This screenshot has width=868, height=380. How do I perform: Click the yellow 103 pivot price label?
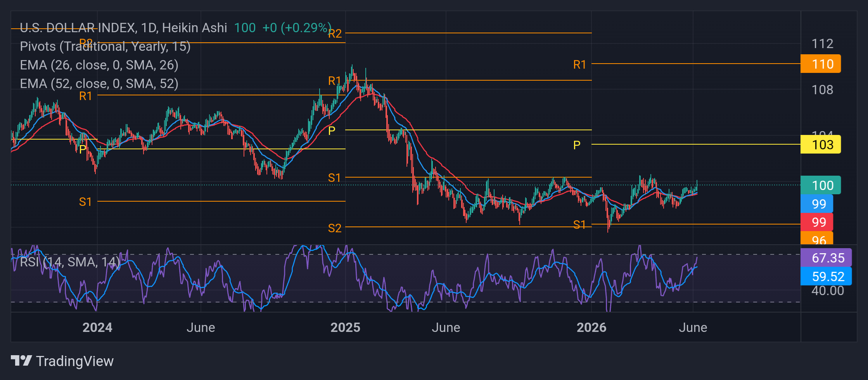coord(821,145)
